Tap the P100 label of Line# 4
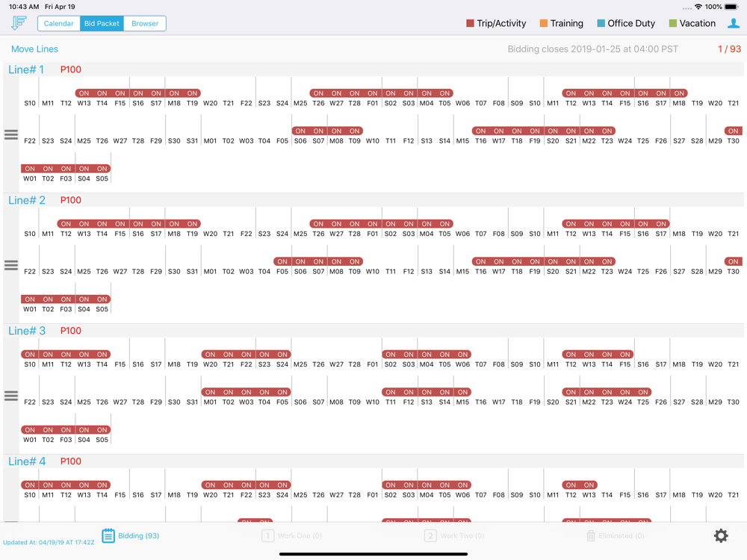Image resolution: width=747 pixels, height=560 pixels. [x=70, y=461]
